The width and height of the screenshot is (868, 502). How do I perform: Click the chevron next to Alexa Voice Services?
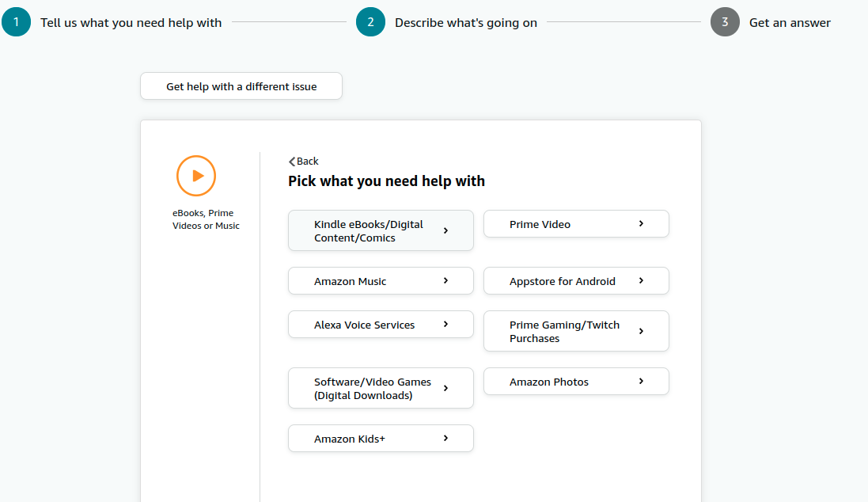click(x=445, y=324)
